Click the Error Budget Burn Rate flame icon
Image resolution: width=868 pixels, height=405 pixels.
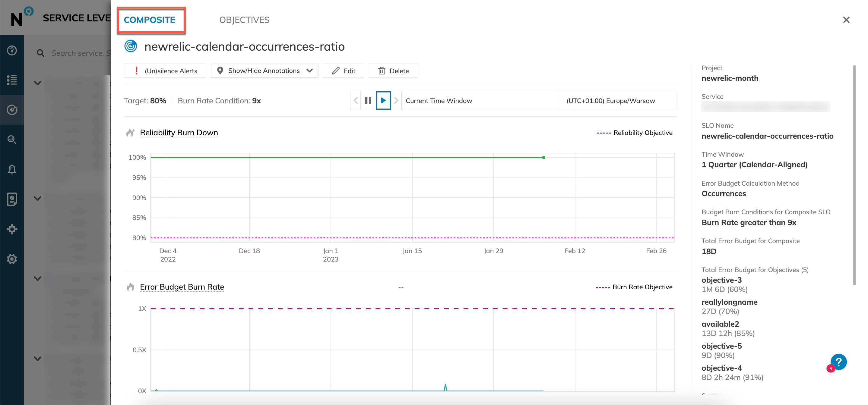tap(130, 287)
